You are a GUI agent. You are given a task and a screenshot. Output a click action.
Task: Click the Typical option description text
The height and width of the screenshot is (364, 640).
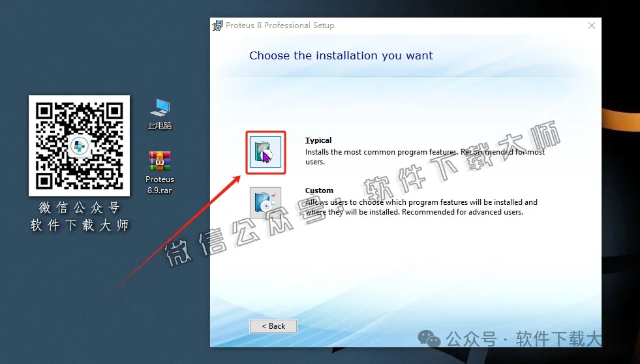424,157
